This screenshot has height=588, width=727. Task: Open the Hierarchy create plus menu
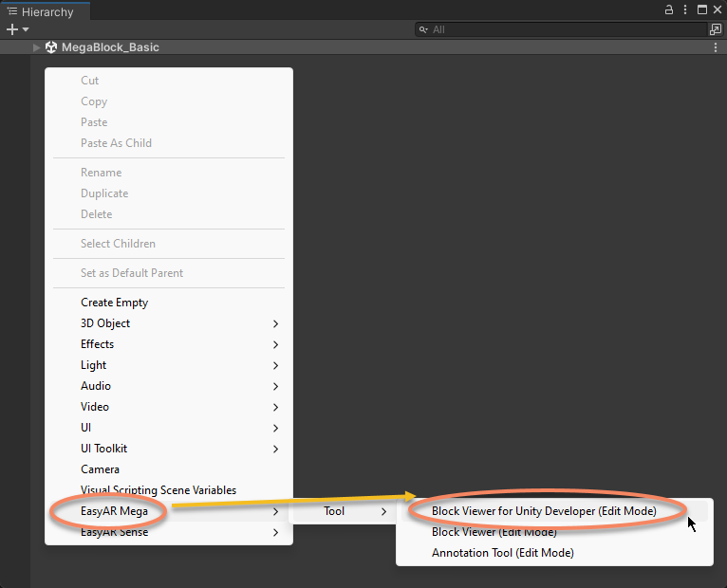[12, 29]
